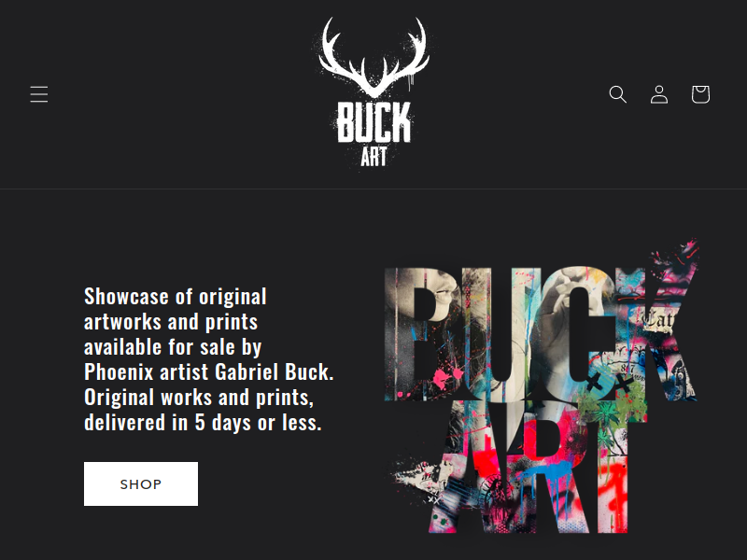Click the SHOP label text
The height and width of the screenshot is (560, 747).
[x=141, y=484]
